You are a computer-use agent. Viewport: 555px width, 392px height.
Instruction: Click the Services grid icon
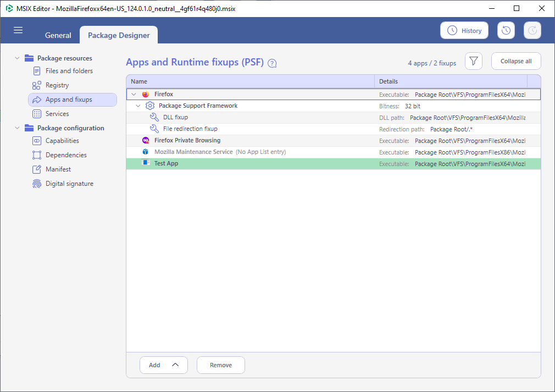(37, 114)
